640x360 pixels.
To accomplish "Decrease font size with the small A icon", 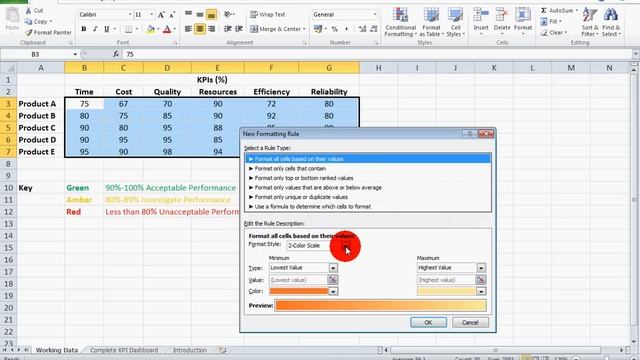I will coord(172,15).
